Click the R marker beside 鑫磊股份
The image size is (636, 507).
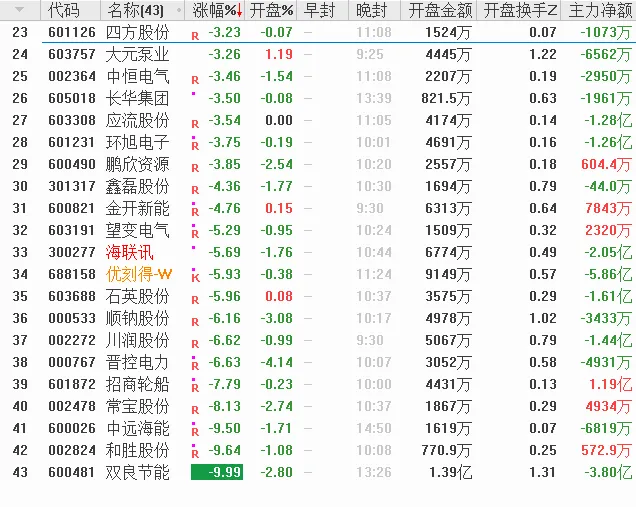(x=195, y=190)
